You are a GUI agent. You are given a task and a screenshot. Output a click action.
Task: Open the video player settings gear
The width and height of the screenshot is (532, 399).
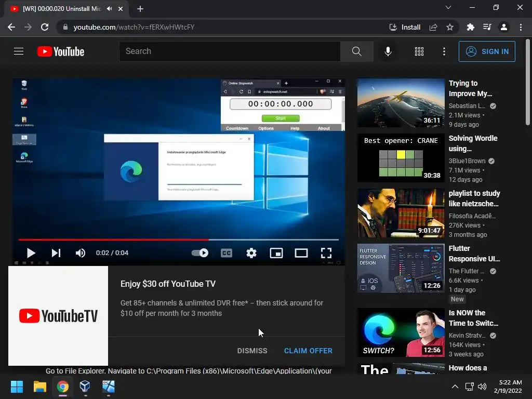pos(251,253)
